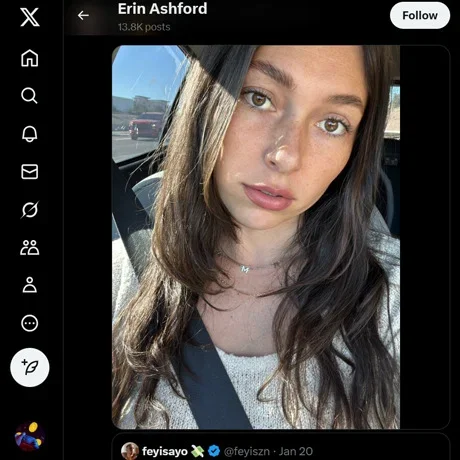Launch Grok from the sidebar

coord(30,210)
